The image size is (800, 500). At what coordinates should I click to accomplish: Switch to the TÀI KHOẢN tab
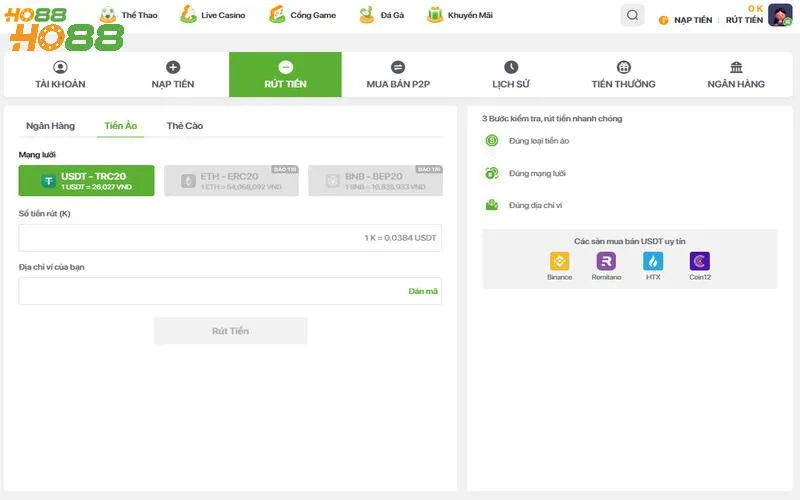click(x=60, y=74)
